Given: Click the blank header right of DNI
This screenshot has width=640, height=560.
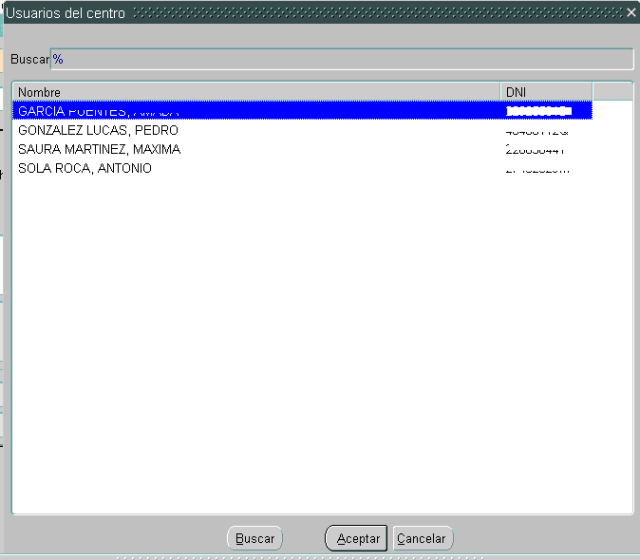Looking at the screenshot, I should coord(612,92).
